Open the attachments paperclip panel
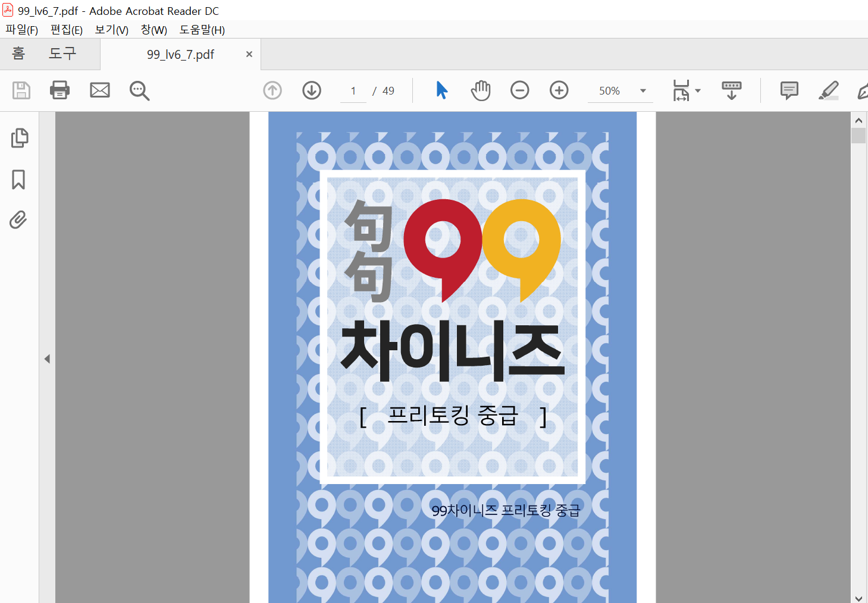The width and height of the screenshot is (868, 603). pos(18,220)
